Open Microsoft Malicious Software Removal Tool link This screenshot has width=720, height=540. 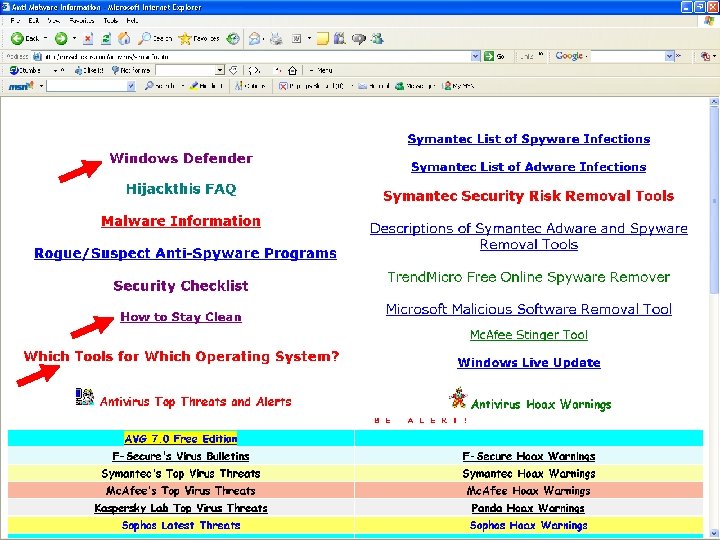tap(529, 309)
